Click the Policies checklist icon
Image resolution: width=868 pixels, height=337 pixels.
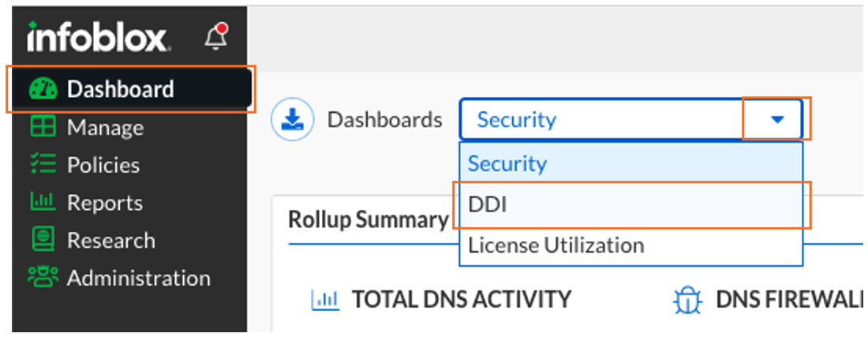(x=43, y=165)
